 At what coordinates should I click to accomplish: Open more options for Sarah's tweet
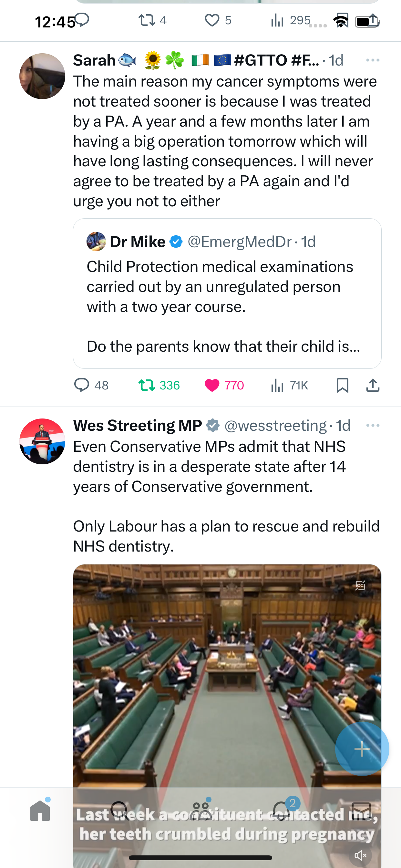(373, 60)
